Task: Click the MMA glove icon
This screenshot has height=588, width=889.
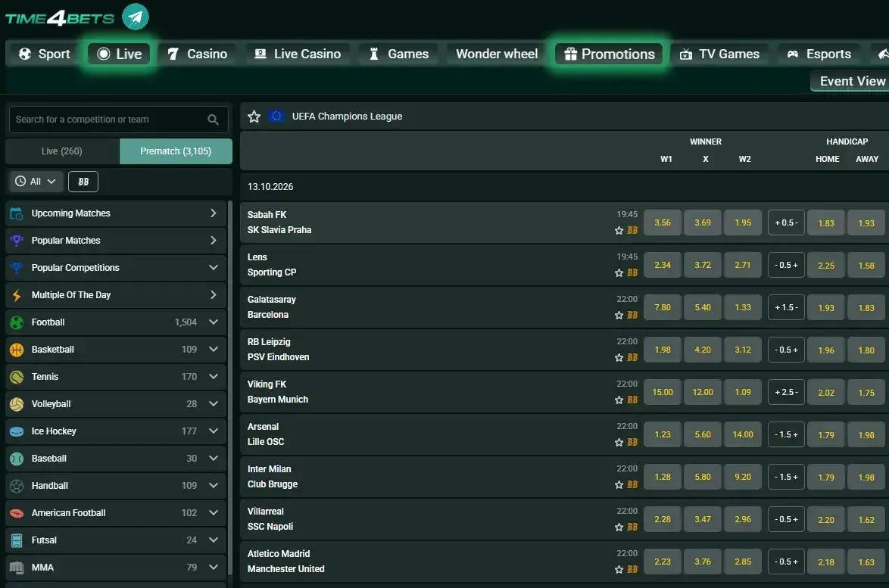Action: 17,567
